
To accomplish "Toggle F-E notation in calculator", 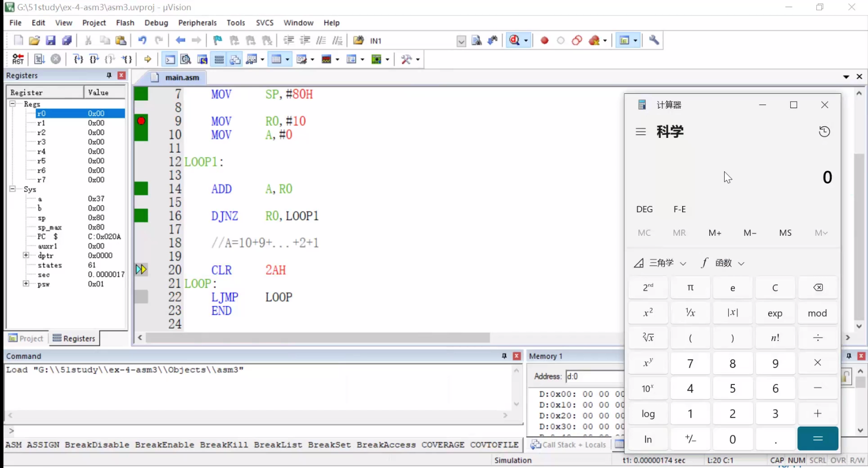I will pyautogui.click(x=680, y=209).
